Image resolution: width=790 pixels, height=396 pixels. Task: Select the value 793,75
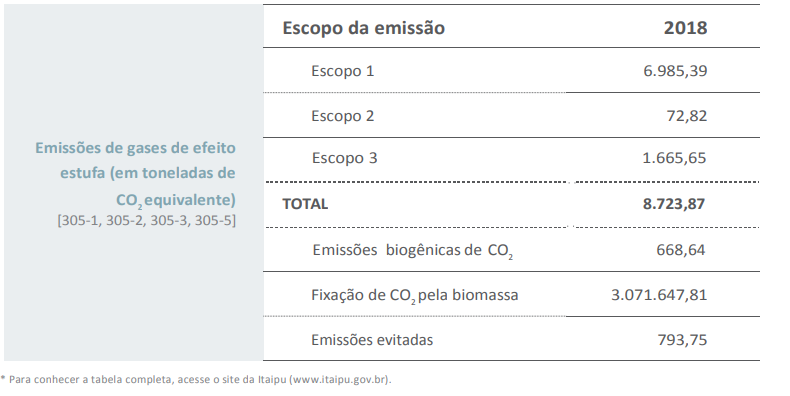click(x=682, y=340)
